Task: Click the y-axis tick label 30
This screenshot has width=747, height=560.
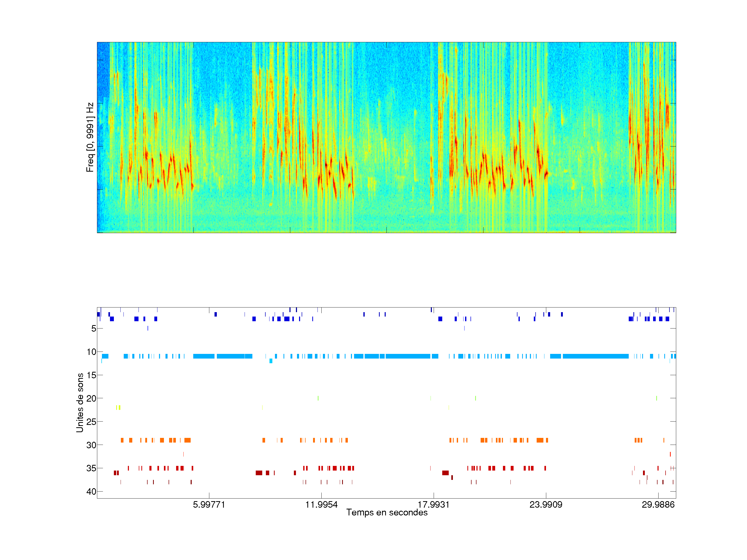Action: 92,445
